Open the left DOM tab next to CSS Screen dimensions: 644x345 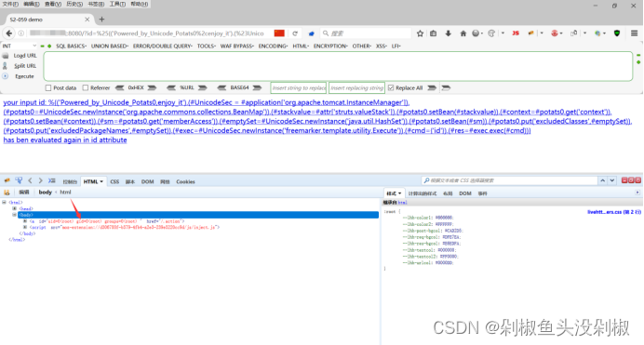coord(147,181)
